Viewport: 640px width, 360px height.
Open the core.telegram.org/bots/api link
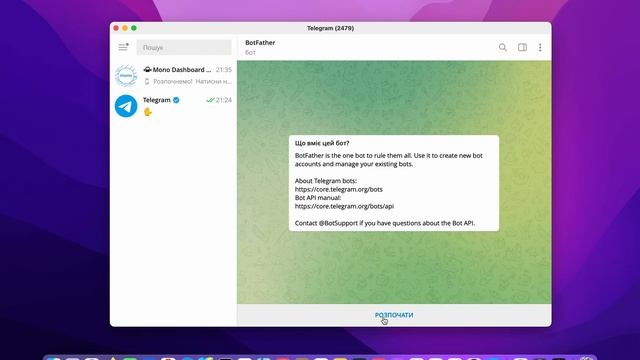pyautogui.click(x=344, y=206)
